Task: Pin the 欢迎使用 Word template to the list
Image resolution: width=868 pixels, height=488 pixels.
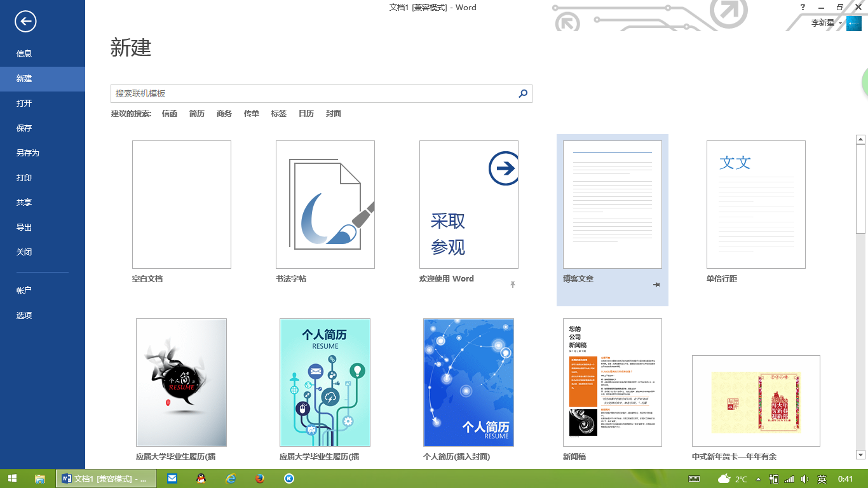Action: pos(513,285)
